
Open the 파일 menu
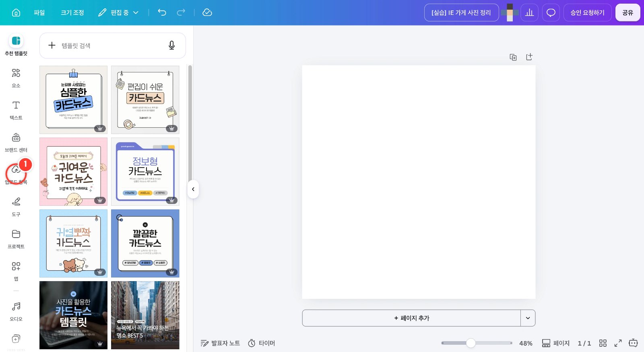pos(39,12)
